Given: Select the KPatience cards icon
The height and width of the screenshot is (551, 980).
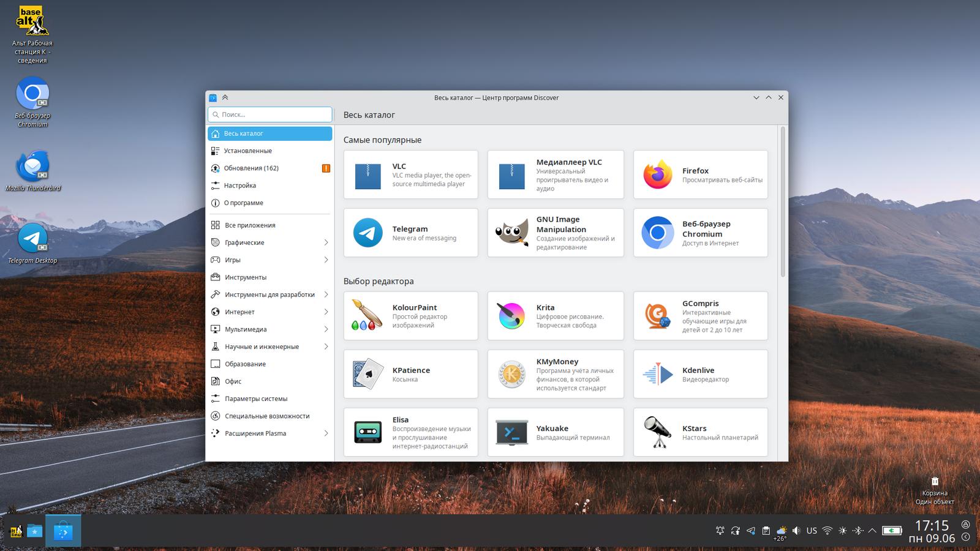Looking at the screenshot, I should [x=368, y=374].
